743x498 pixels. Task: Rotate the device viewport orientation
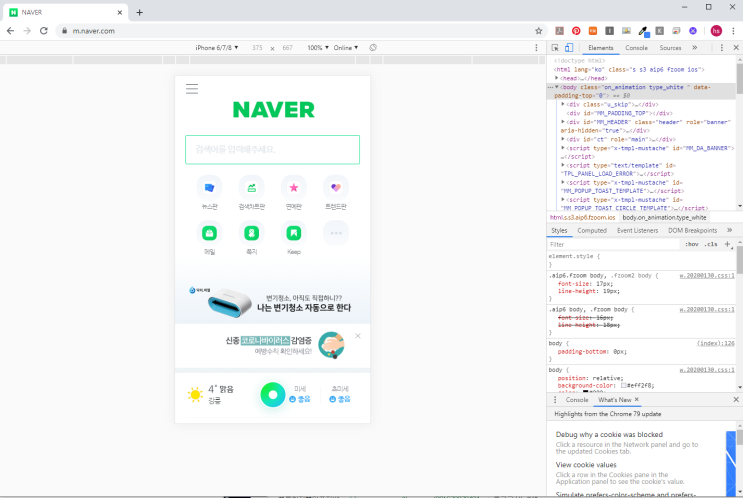point(373,47)
